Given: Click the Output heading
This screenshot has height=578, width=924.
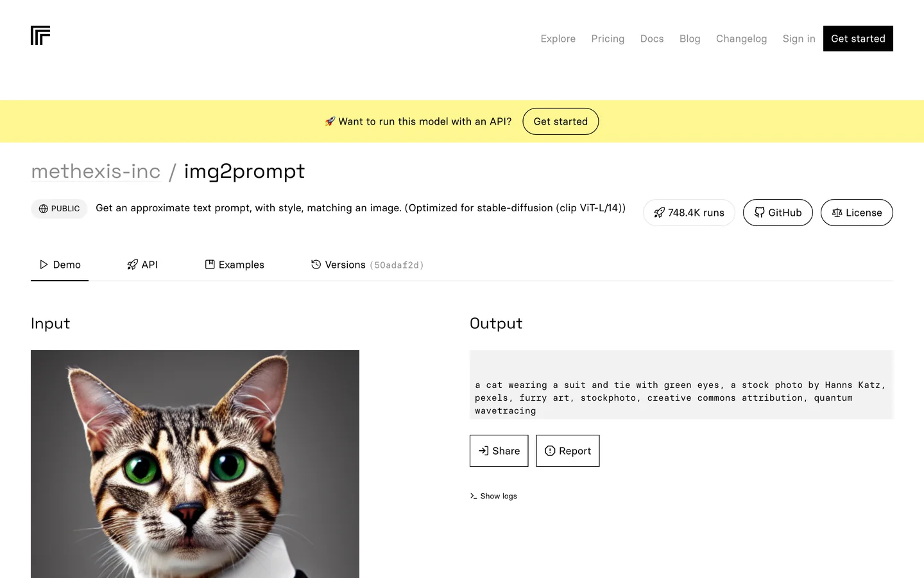Looking at the screenshot, I should pos(496,324).
